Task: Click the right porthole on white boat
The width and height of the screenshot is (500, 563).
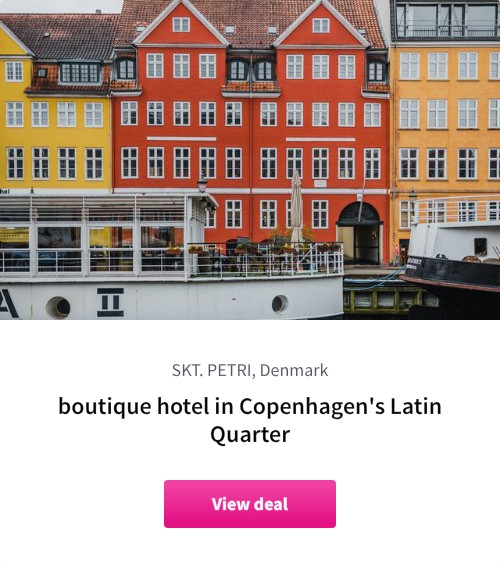Action: (280, 304)
